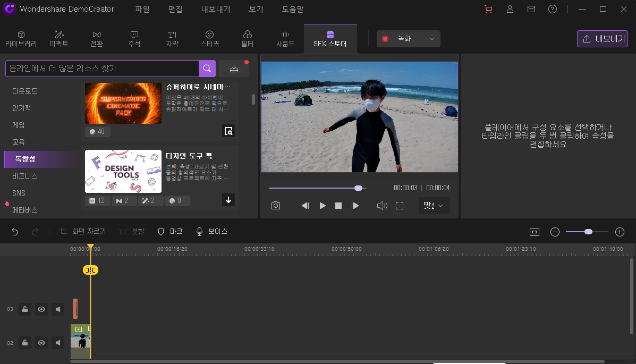Click the resource search input field
Viewport: 636px width, 364px height.
tap(102, 69)
